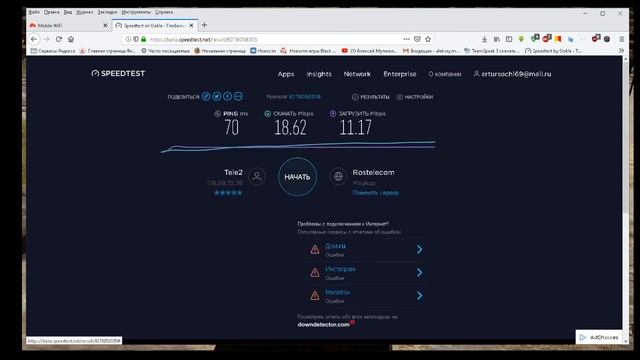Screen dimensions: 640x360
Task: Close the Speedtest tab
Action: (191, 25)
